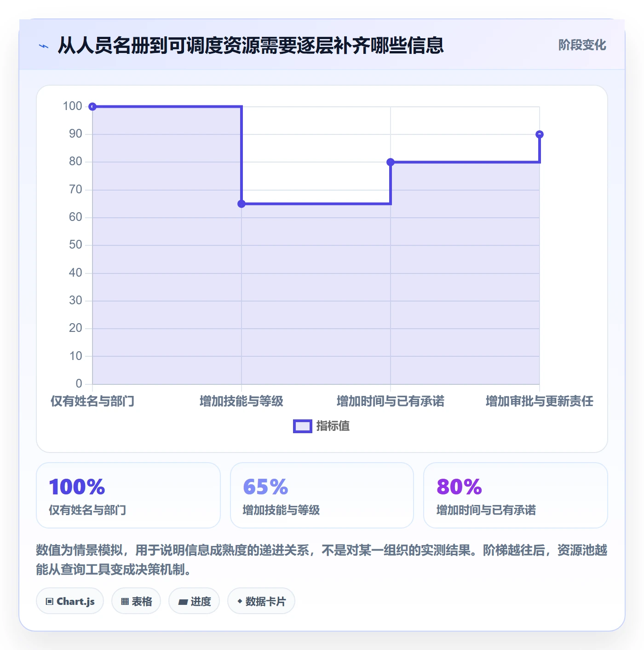Select the data point at value 80
The height and width of the screenshot is (650, 644).
pos(391,162)
